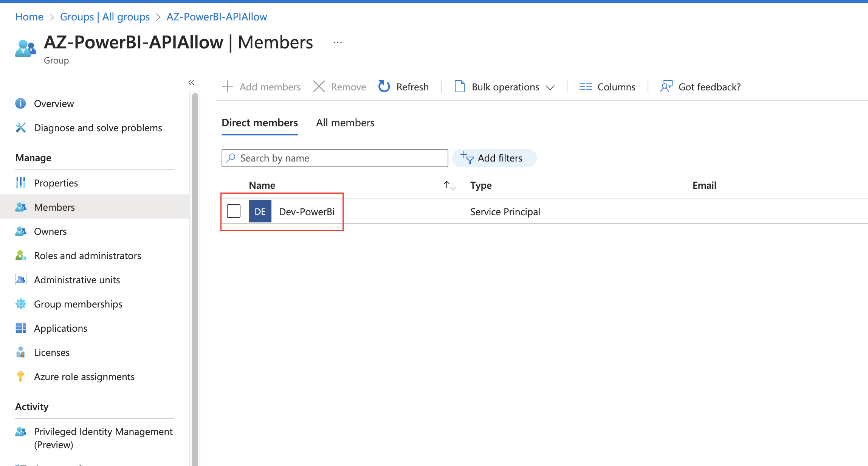Click the Columns list icon
The height and width of the screenshot is (466, 868).
[x=585, y=87]
